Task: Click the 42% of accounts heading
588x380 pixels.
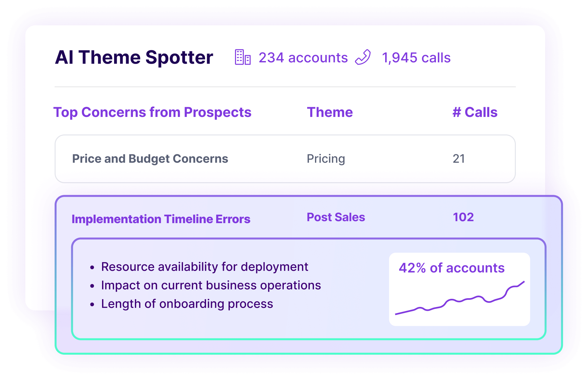Action: pos(451,268)
